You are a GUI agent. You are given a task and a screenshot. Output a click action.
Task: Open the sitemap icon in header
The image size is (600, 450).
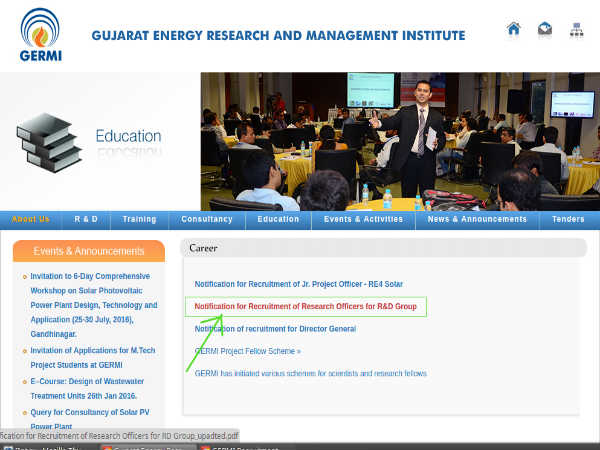[x=576, y=29]
